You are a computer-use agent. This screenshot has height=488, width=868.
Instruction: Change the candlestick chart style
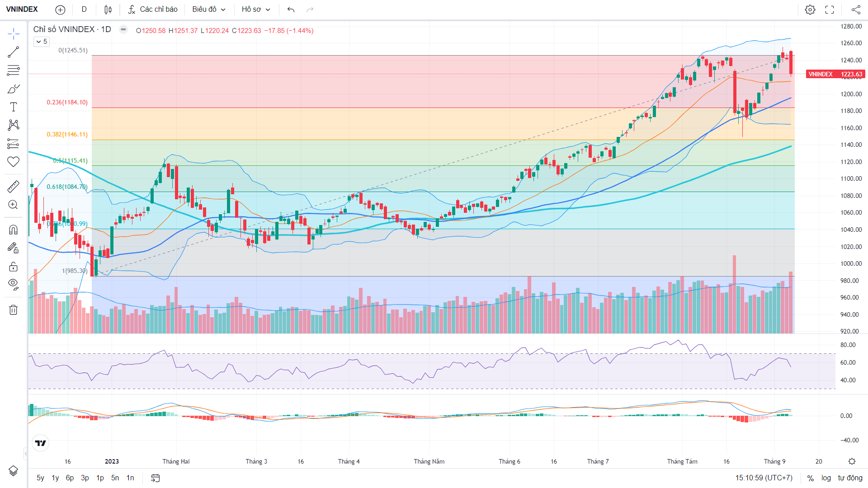click(108, 9)
